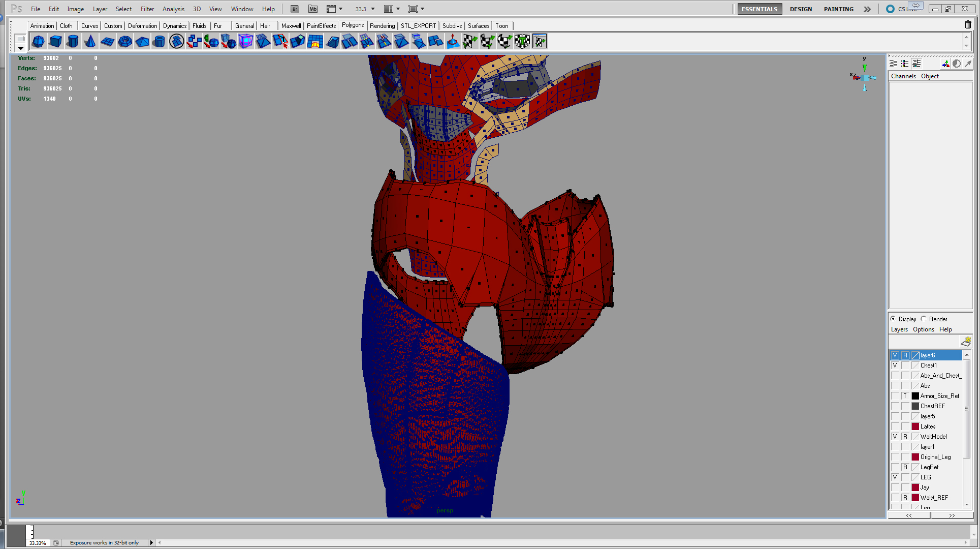Click the shelf trash can icon
The width and height of the screenshot is (980, 549).
tap(968, 24)
